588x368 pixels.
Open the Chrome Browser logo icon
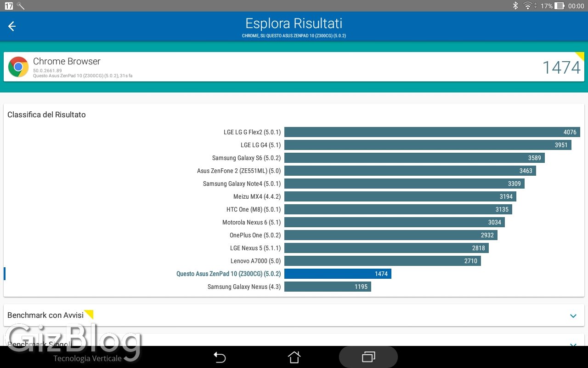(18, 67)
